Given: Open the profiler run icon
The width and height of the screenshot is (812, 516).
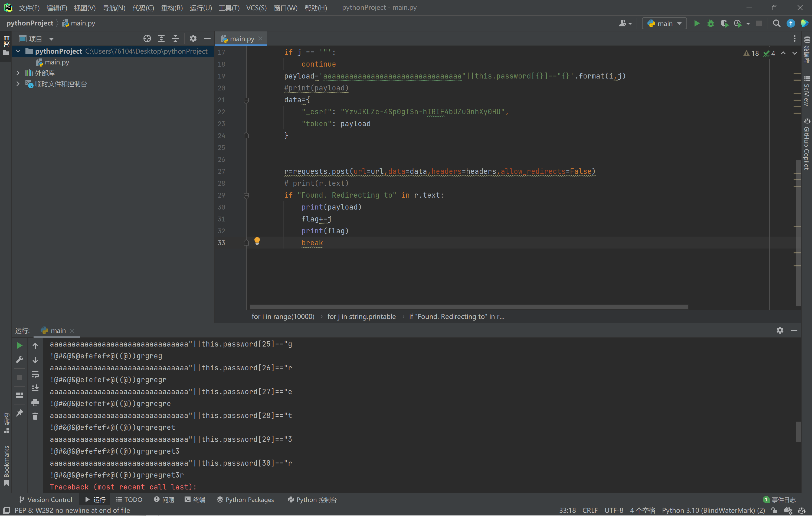Looking at the screenshot, I should click(x=738, y=23).
